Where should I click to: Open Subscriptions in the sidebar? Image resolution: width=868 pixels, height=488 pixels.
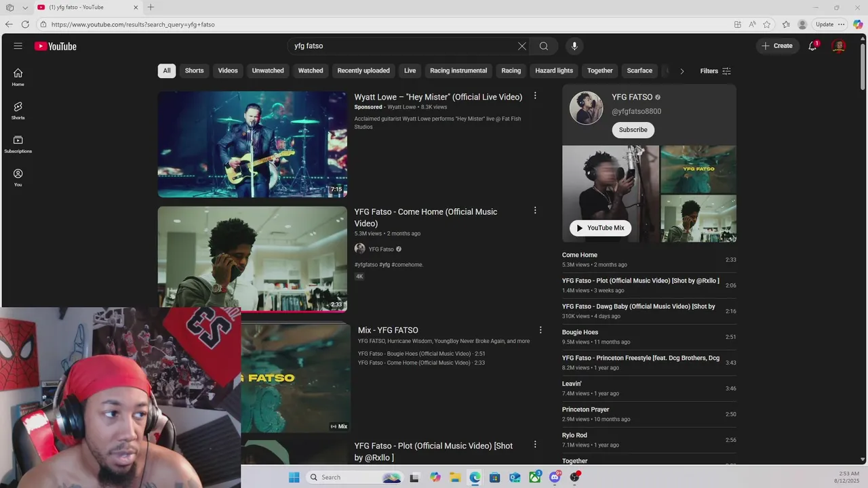click(x=18, y=144)
